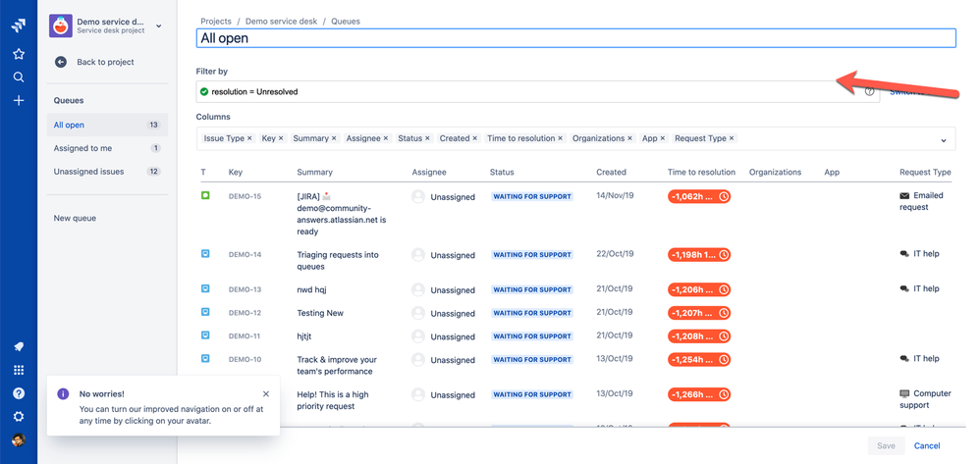Image resolution: width=980 pixels, height=464 pixels.
Task: Open the app switcher grid icon
Action: point(19,370)
